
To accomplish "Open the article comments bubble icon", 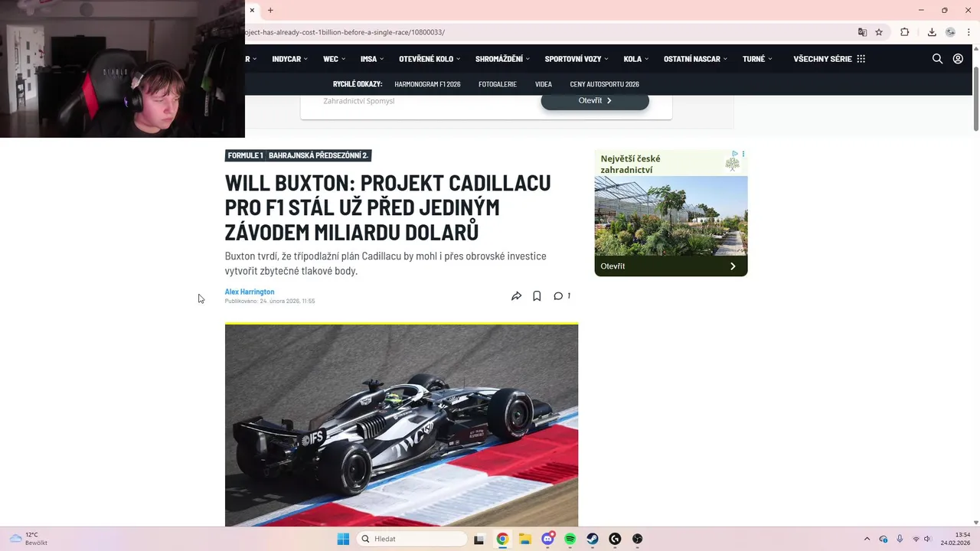I will click(558, 296).
